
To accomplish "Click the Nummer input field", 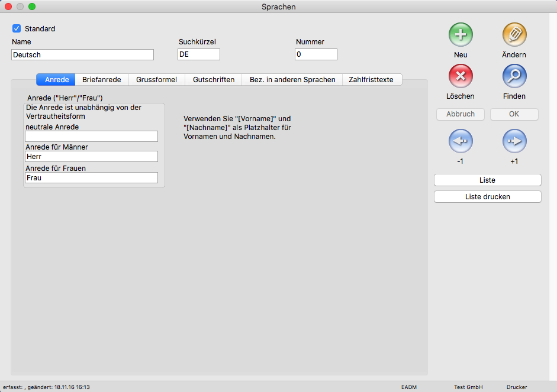I will pos(315,54).
